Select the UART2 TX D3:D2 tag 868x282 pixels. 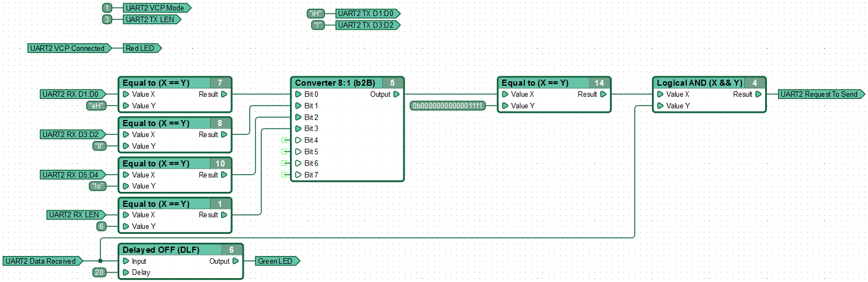pyautogui.click(x=368, y=25)
